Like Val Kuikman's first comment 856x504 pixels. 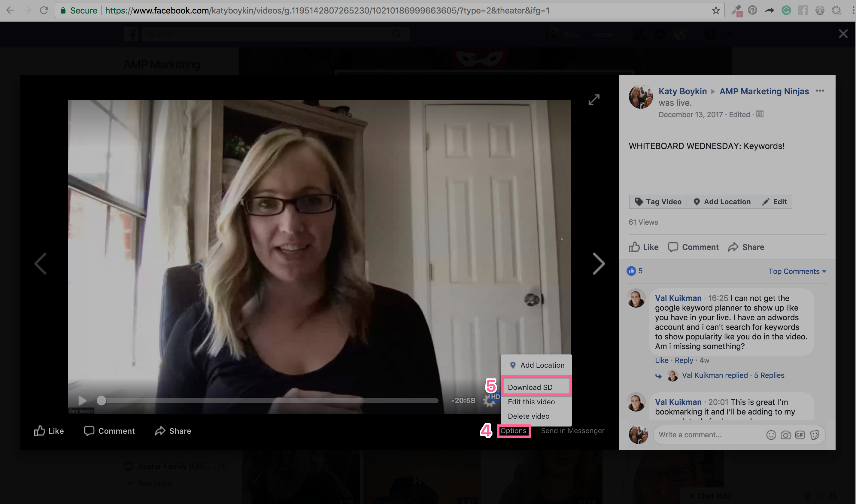tap(661, 360)
